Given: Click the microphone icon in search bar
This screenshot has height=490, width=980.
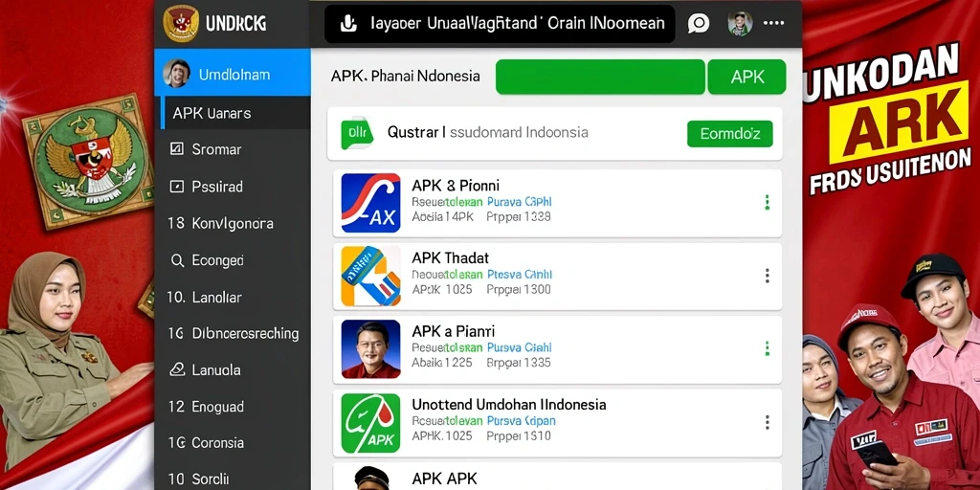Looking at the screenshot, I should click(347, 24).
